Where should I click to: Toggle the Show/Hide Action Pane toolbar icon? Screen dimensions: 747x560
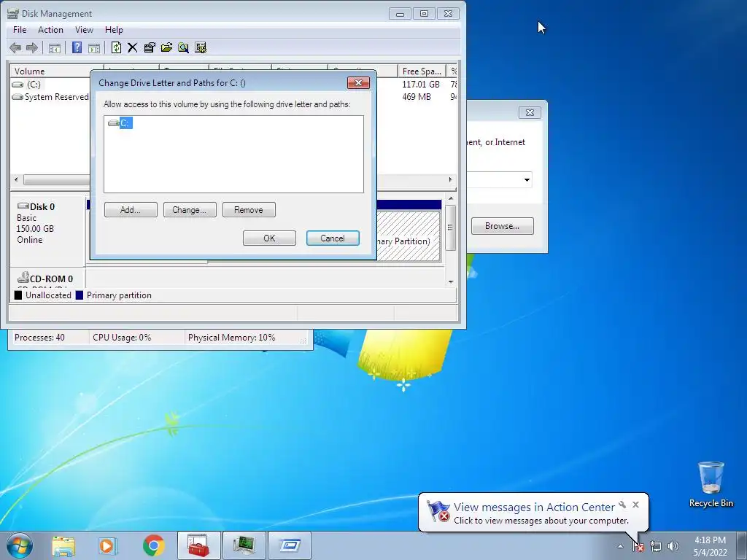tap(94, 47)
